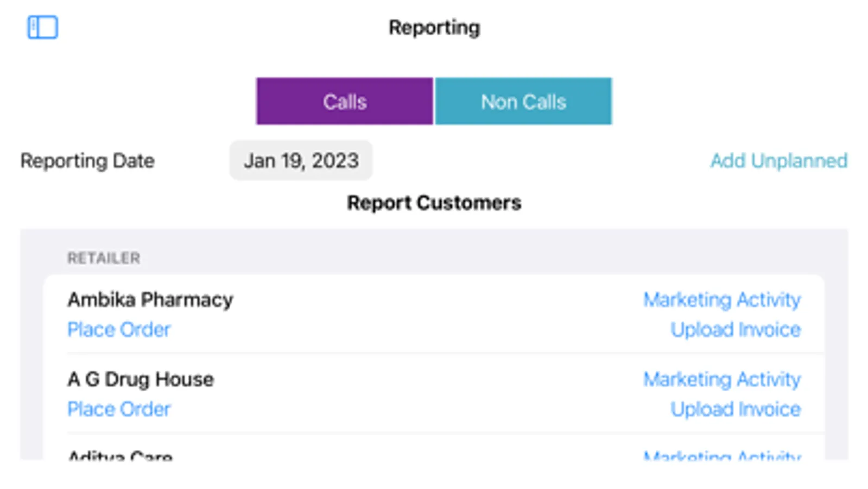
Task: Switch to the Non Calls tab
Action: click(523, 102)
